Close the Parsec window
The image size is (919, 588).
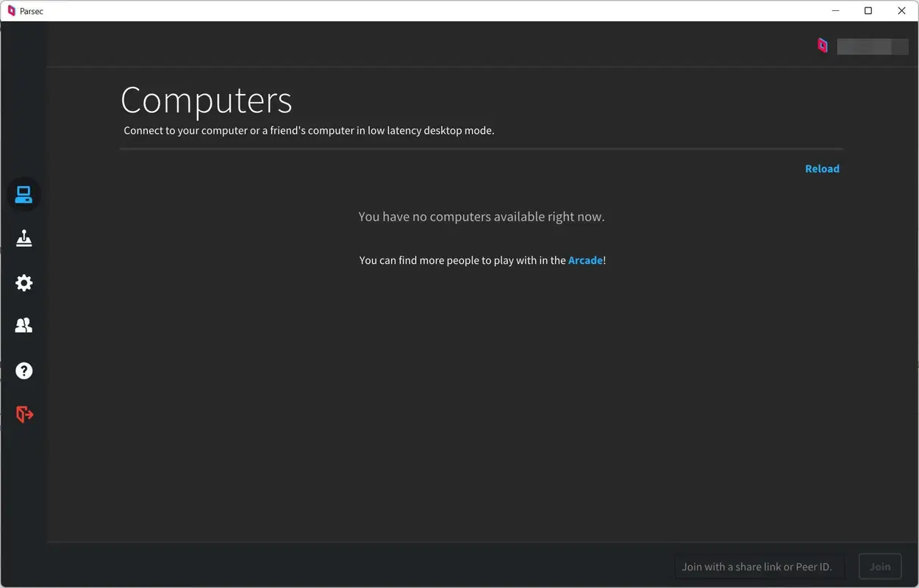click(x=901, y=10)
